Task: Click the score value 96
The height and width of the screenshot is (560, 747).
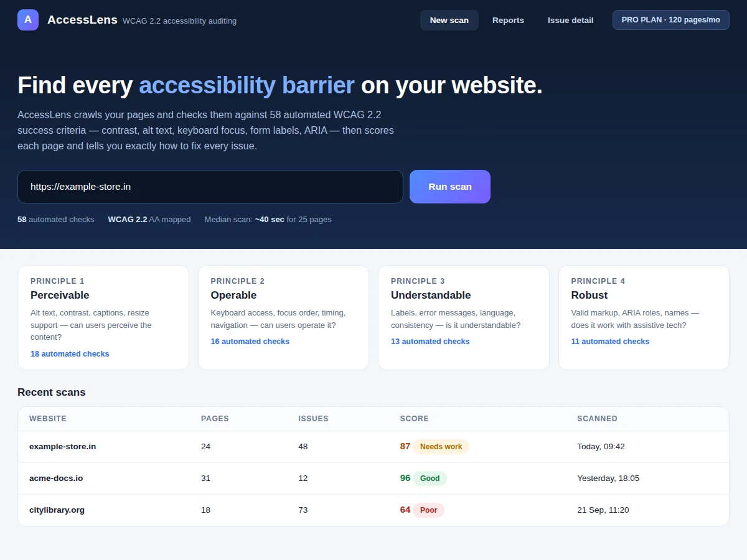Action: 405,478
